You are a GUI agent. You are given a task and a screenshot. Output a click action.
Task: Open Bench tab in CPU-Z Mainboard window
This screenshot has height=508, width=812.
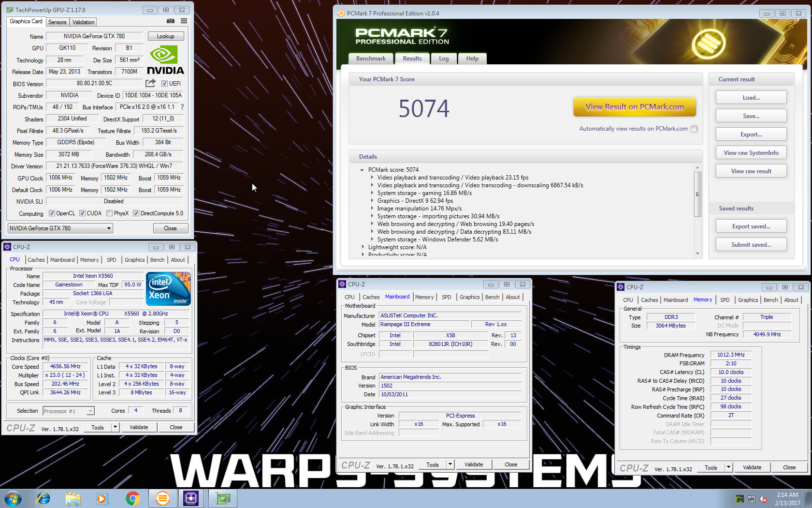(492, 297)
